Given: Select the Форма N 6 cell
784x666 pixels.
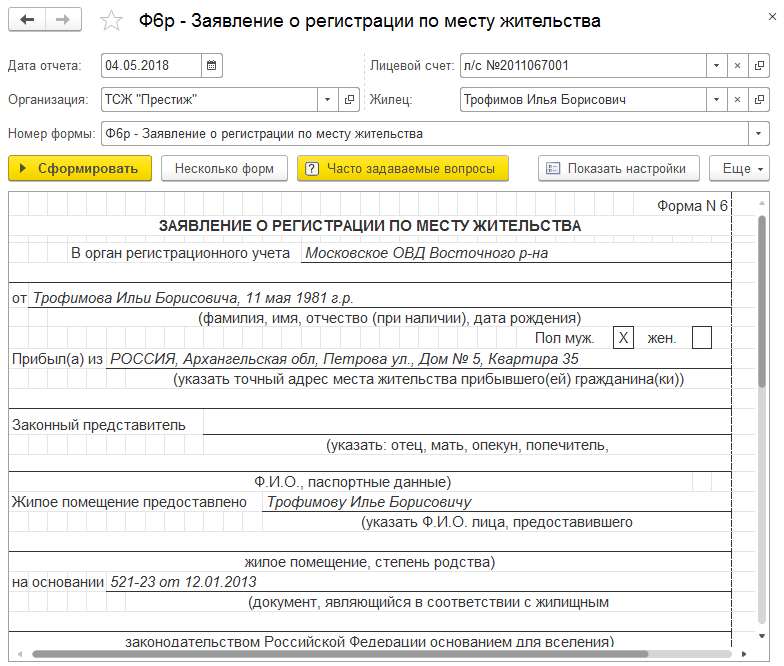Looking at the screenshot, I should (692, 206).
